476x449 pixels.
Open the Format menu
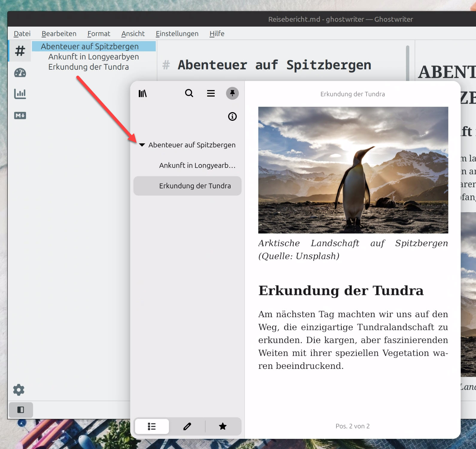pos(99,34)
